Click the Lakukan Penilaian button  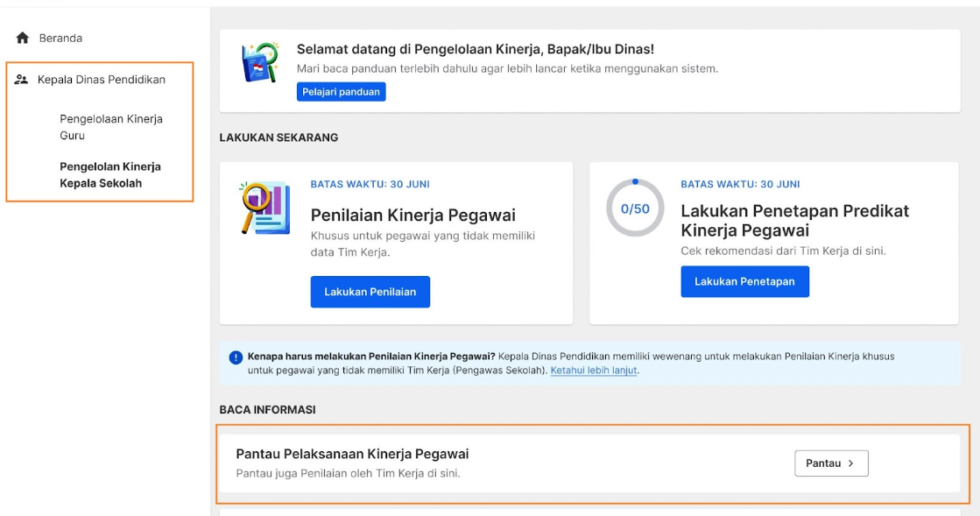pos(370,292)
